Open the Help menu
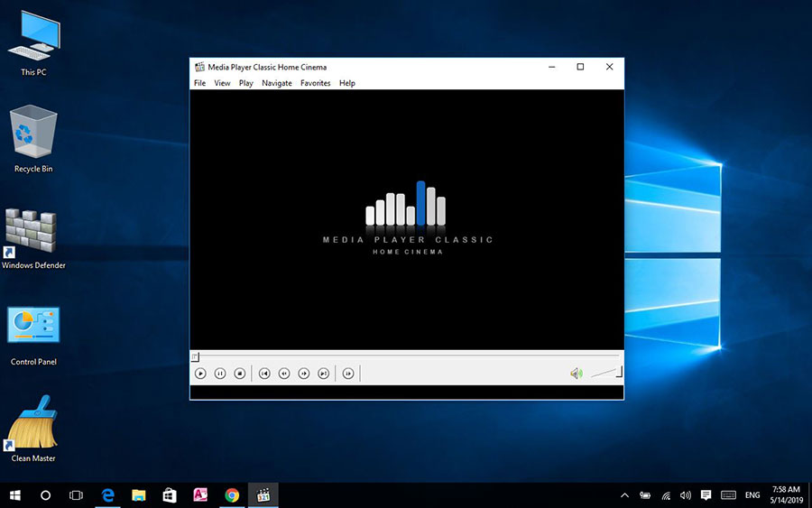Image resolution: width=812 pixels, height=508 pixels. (347, 83)
